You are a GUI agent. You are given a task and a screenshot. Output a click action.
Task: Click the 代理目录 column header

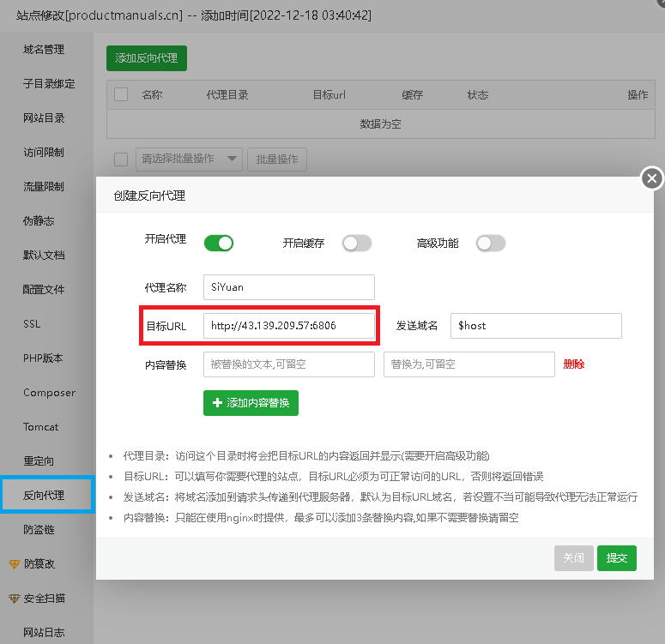pyautogui.click(x=227, y=95)
